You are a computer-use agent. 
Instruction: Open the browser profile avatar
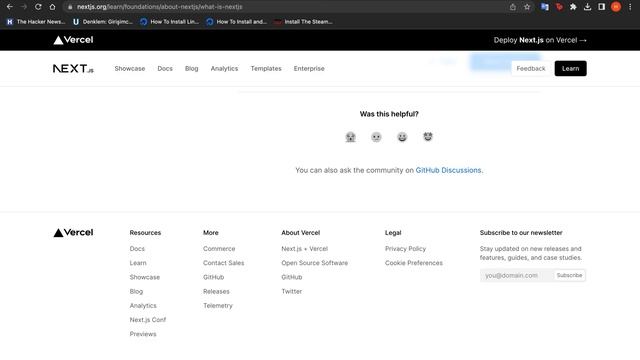[x=616, y=7]
